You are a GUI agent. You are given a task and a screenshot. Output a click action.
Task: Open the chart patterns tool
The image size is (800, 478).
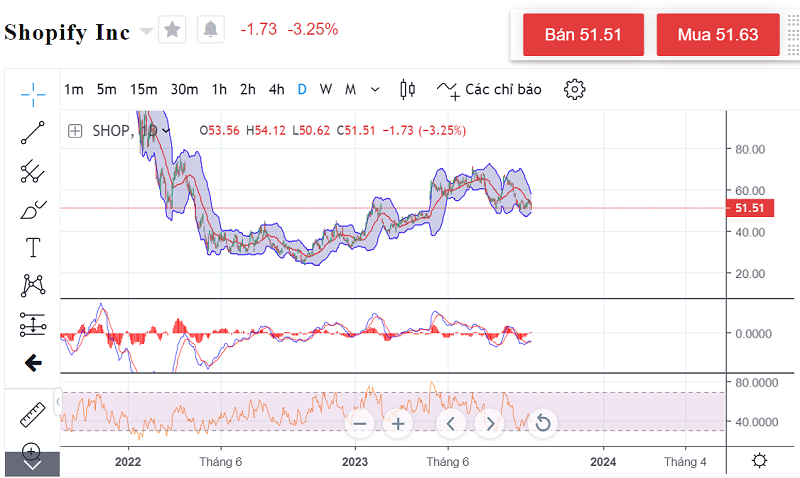[x=33, y=286]
